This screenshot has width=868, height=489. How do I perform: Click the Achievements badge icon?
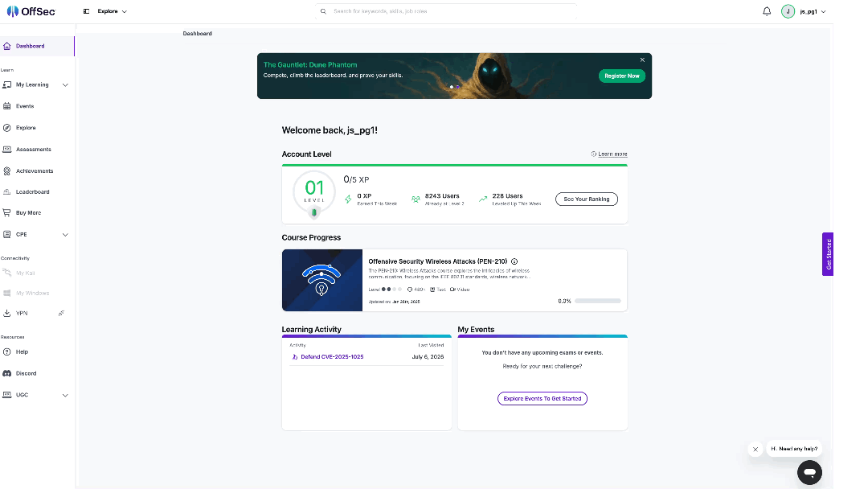[x=6, y=171]
